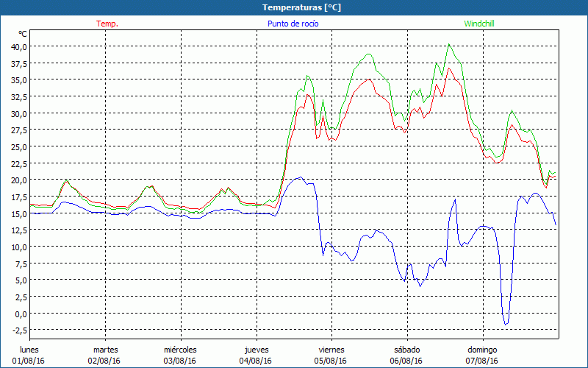Select the domingo day label
This screenshot has width=588, height=368.
(482, 350)
